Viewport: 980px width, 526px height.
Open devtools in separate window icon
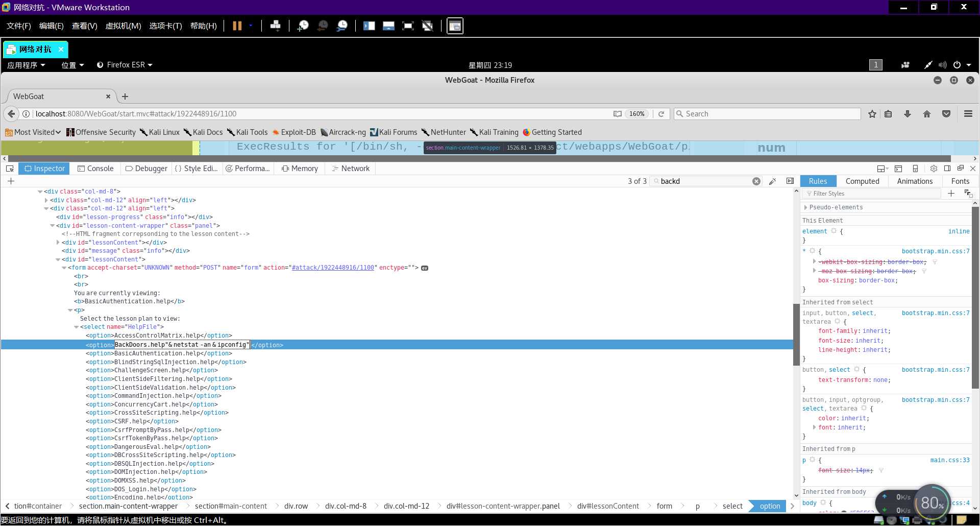tap(961, 169)
